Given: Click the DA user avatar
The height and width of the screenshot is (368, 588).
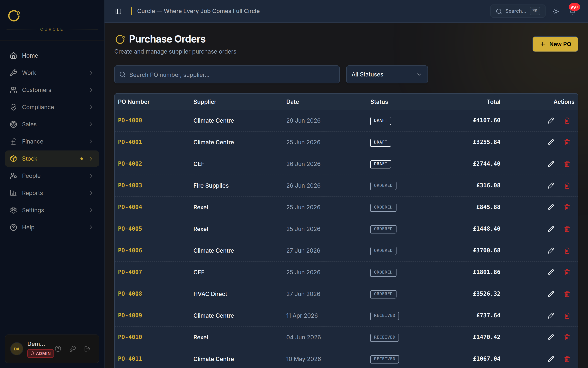Looking at the screenshot, I should point(17,349).
